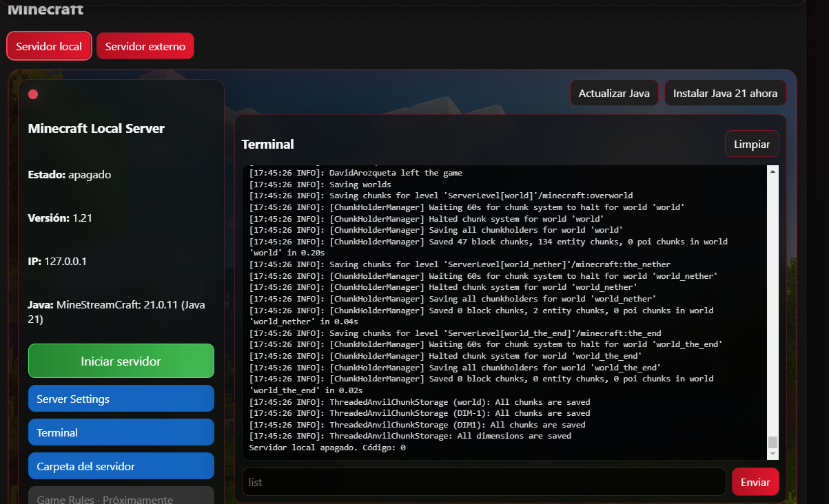The image size is (829, 504).
Task: Click Servidor local apagado. Código: 0 line
Action: [327, 448]
